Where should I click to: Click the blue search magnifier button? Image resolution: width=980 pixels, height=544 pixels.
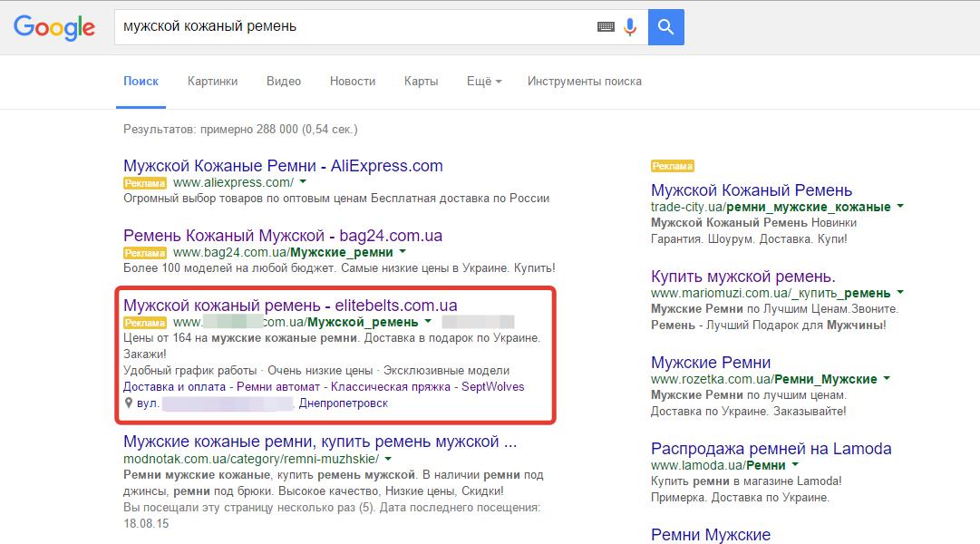666,27
